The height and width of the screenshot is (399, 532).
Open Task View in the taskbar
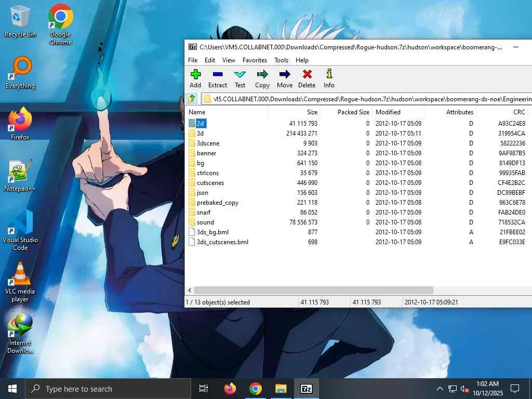tap(204, 389)
